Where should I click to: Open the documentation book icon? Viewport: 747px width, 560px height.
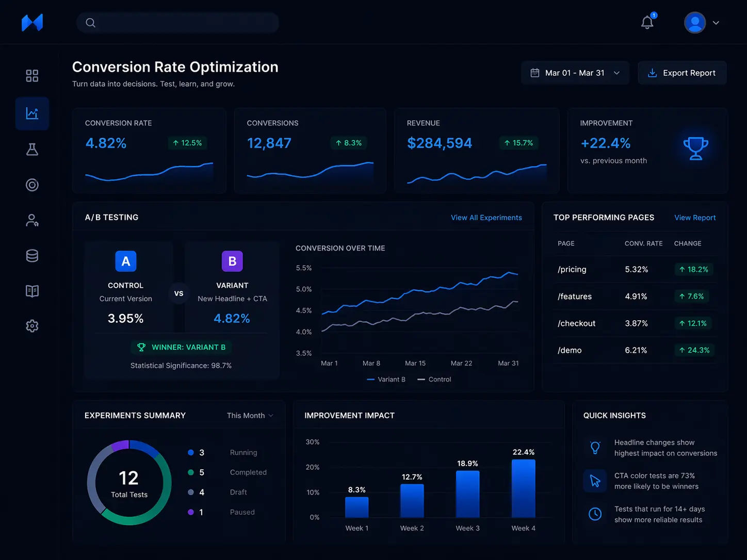click(x=32, y=290)
